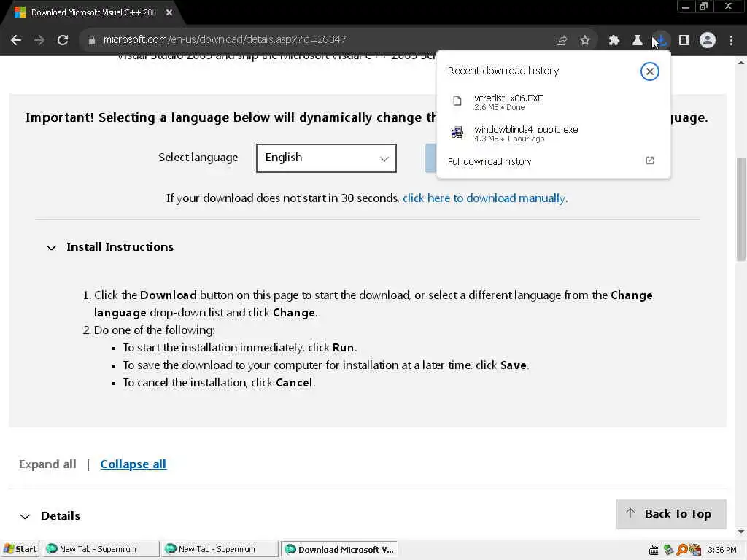Open the extensions puzzle icon
Image resolution: width=747 pixels, height=560 pixels.
click(x=614, y=41)
